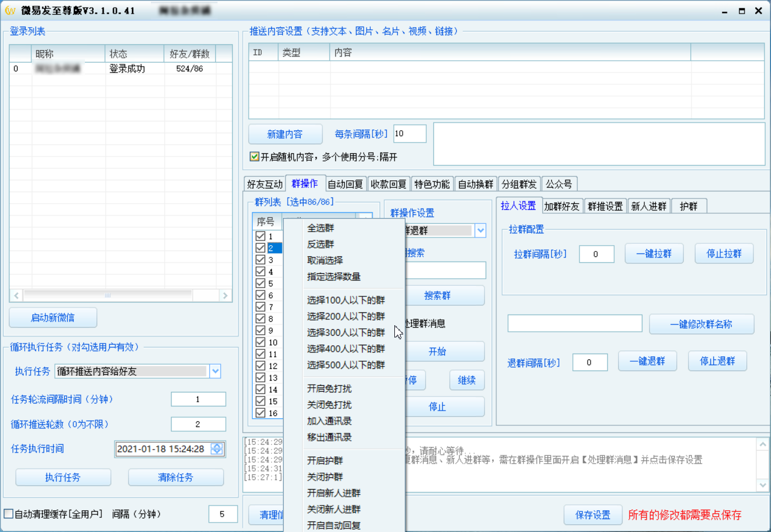Image resolution: width=771 pixels, height=532 pixels.
Task: Select groups under 100 members
Action: point(346,300)
